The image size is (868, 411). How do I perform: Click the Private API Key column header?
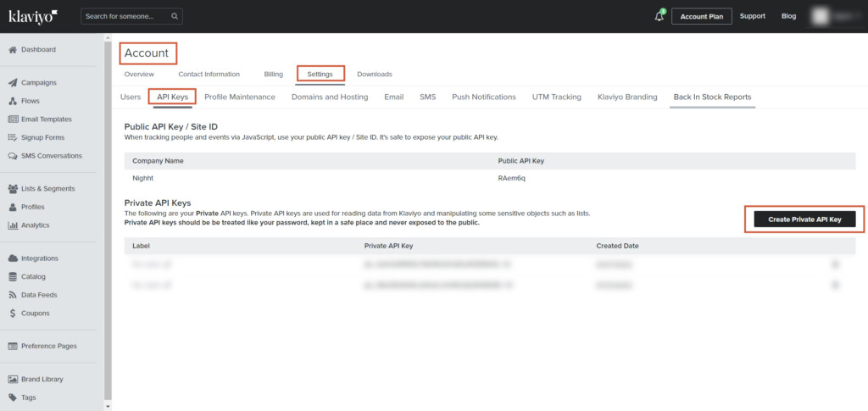click(388, 246)
